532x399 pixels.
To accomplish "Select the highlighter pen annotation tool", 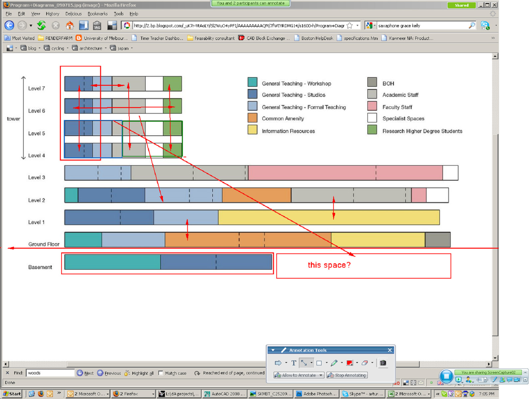I will pyautogui.click(x=334, y=363).
